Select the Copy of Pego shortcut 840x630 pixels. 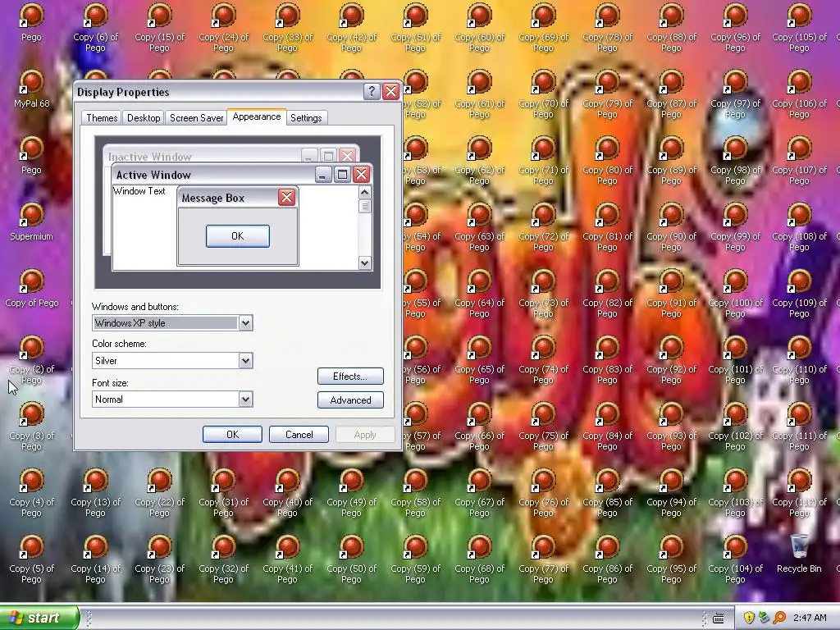coord(32,288)
